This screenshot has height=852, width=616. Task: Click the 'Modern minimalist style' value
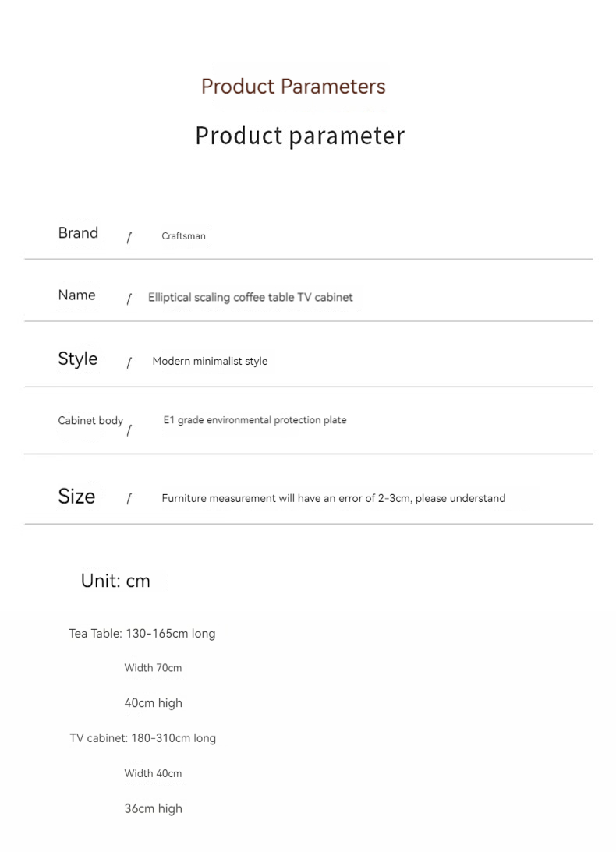pos(210,362)
